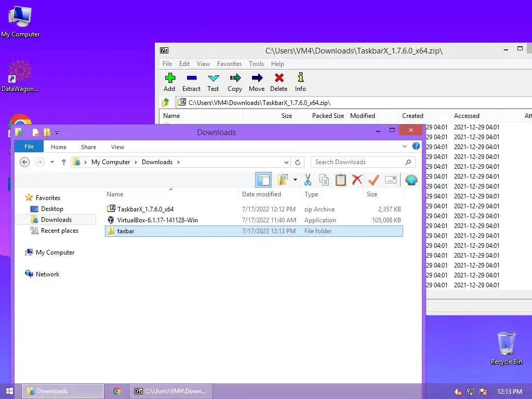This screenshot has height=399, width=532.
Task: Go up one folder level in 7-Zip
Action: click(x=166, y=102)
